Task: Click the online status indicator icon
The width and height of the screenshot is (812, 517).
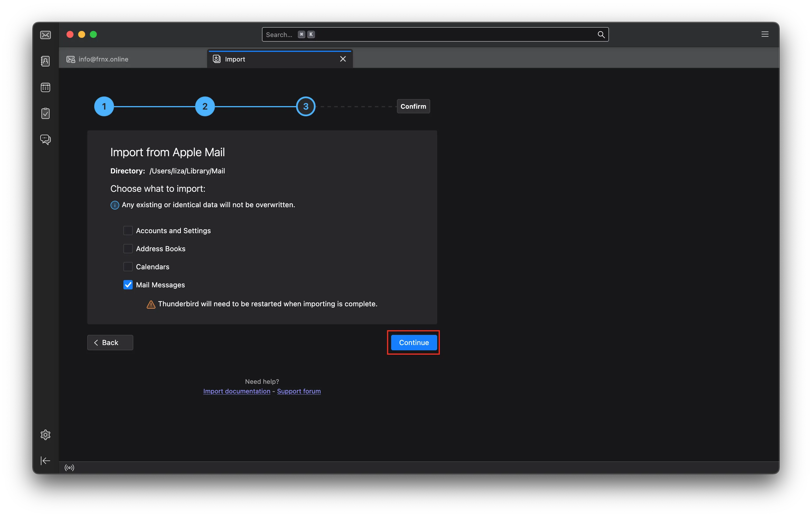Action: click(x=69, y=467)
